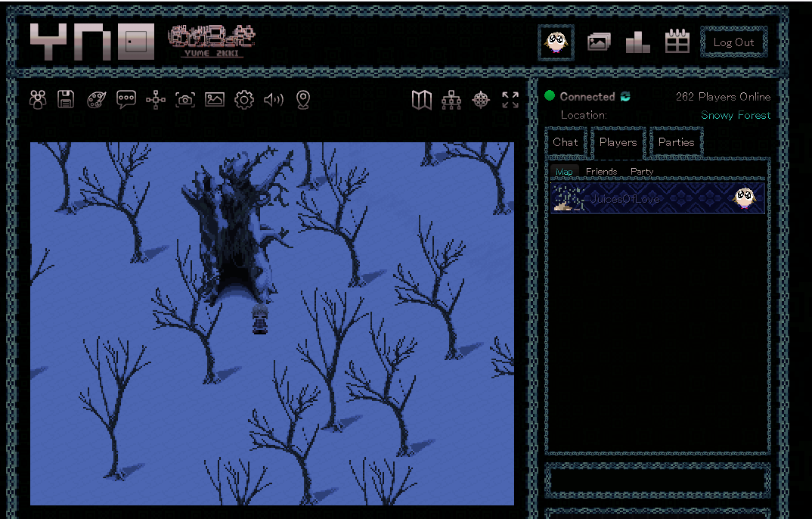Open the stacked pictures gallery icon

point(599,42)
